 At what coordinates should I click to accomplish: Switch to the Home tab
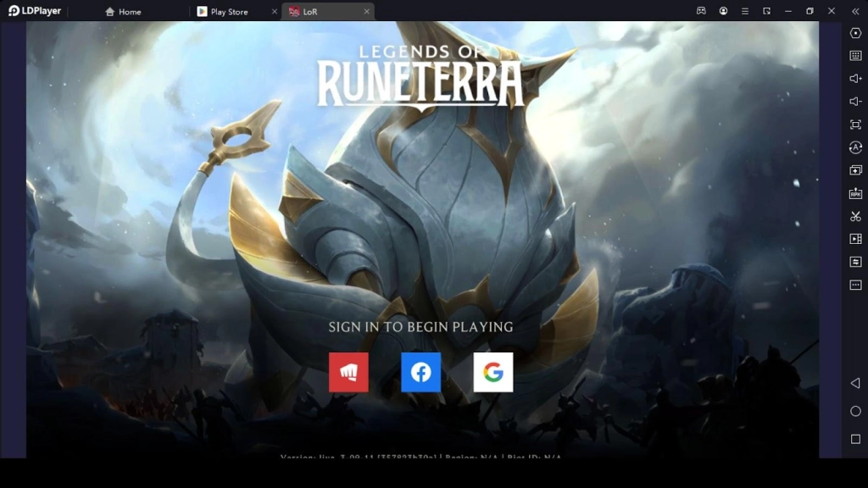pyautogui.click(x=124, y=12)
